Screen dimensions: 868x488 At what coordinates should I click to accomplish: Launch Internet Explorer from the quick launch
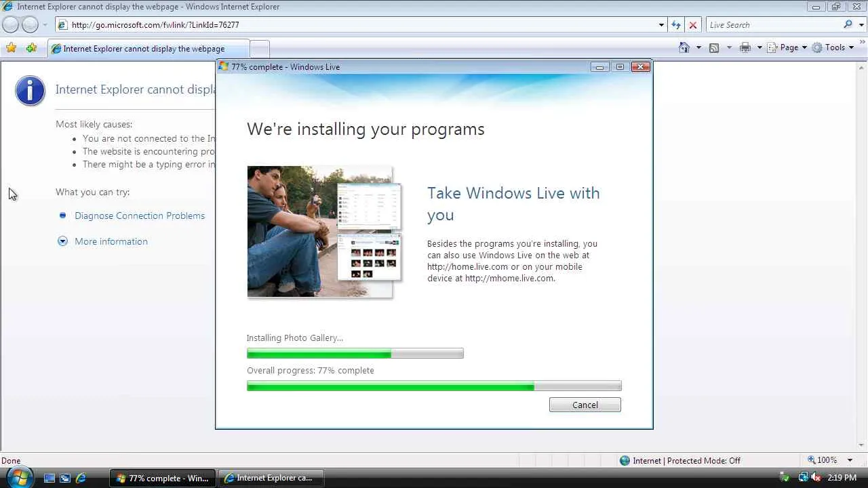(x=81, y=478)
